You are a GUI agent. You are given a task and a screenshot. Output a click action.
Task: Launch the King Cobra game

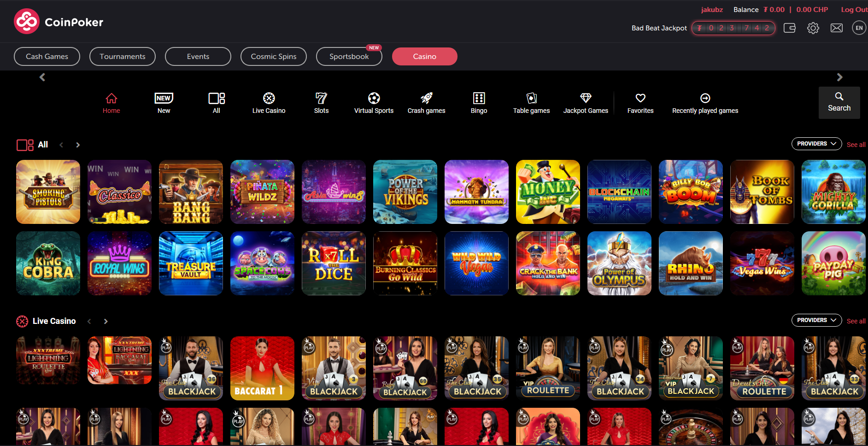coord(48,263)
